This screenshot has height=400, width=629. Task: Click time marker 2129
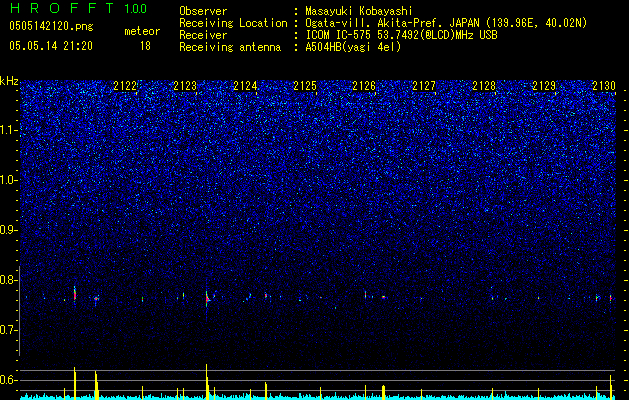point(544,86)
